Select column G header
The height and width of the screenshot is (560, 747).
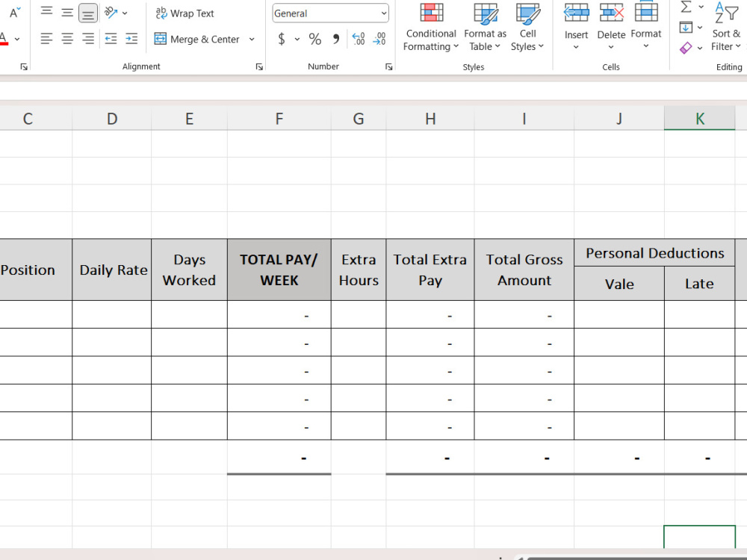359,118
